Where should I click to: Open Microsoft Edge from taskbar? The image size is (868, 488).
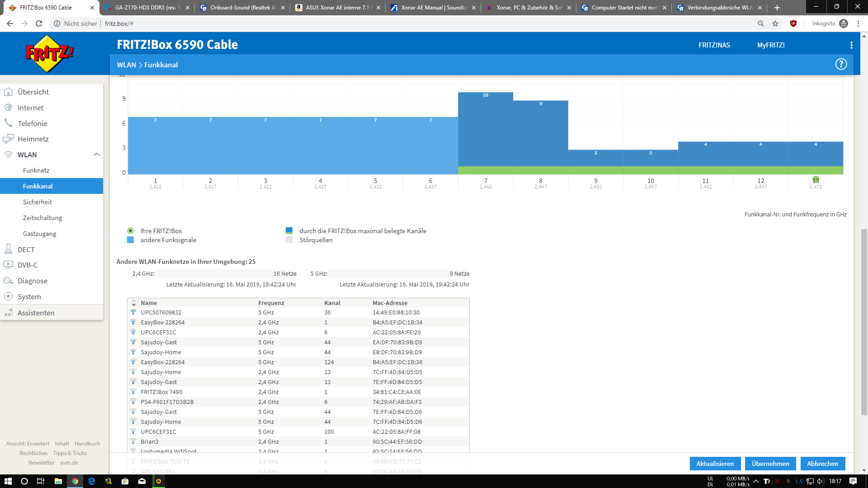click(92, 481)
